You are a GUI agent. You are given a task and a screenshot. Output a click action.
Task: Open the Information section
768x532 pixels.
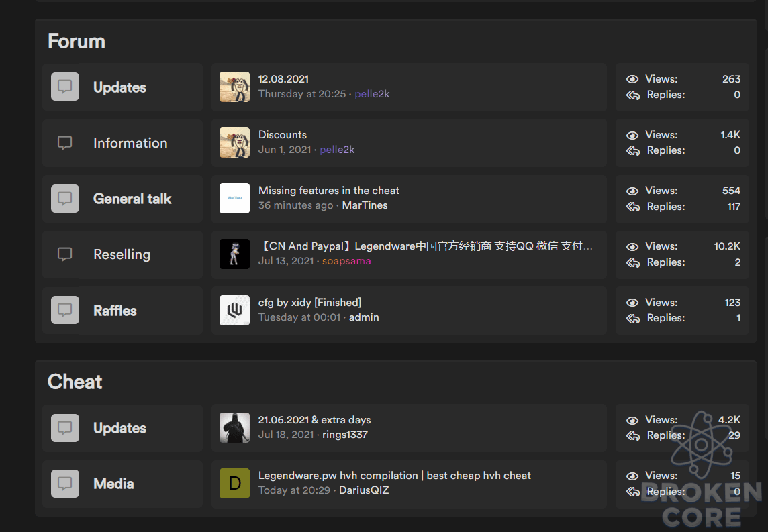[x=130, y=143]
